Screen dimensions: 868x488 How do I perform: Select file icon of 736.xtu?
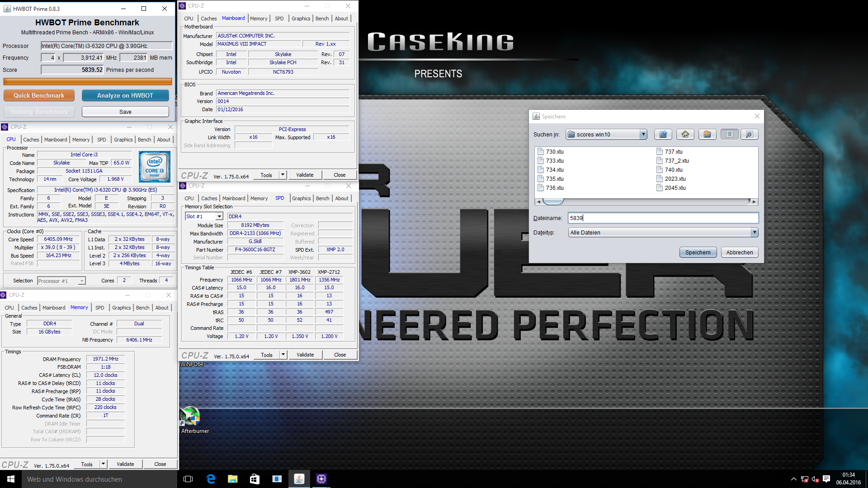coord(541,188)
